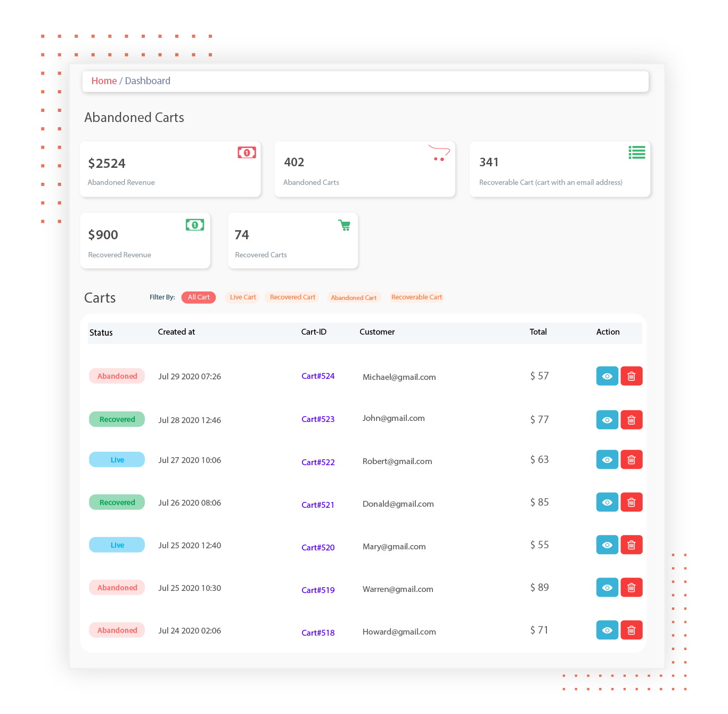Click the Live status badge for Cart#520
The height and width of the screenshot is (714, 728).
click(117, 545)
